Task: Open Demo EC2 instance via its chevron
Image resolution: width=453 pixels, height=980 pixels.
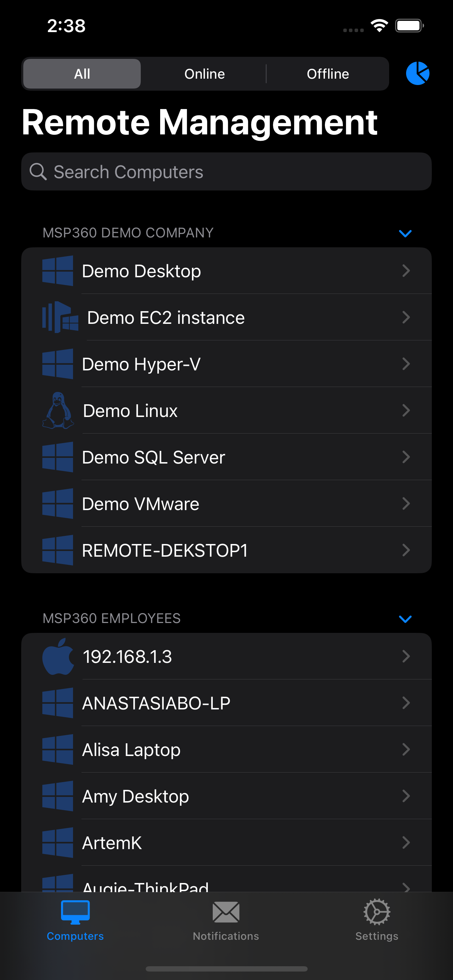Action: (x=406, y=317)
